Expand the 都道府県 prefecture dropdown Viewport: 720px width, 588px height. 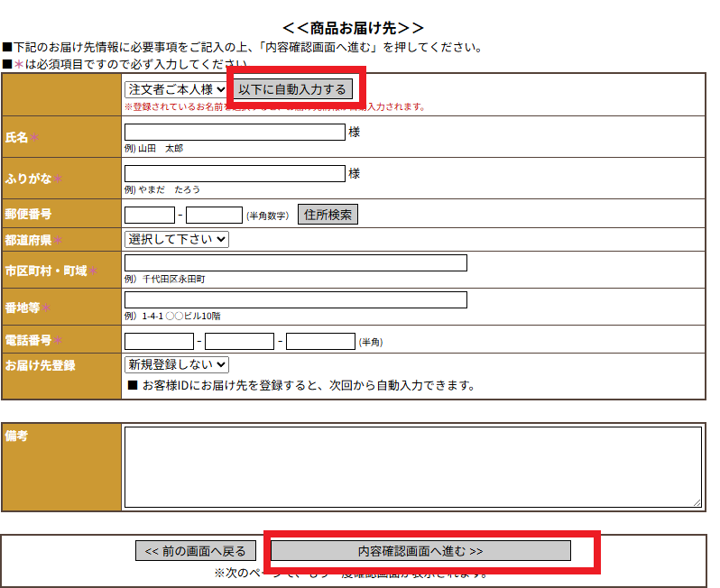tap(177, 239)
